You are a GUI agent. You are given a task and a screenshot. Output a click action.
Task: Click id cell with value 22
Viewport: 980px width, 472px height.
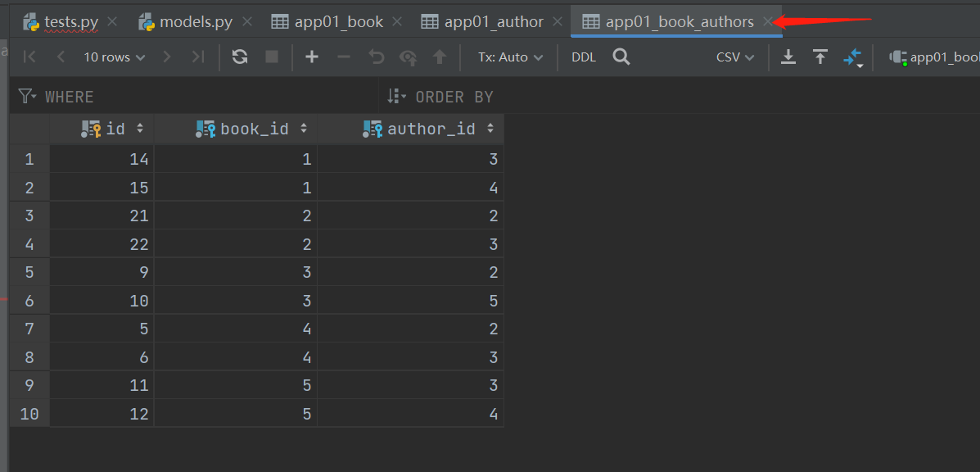102,244
